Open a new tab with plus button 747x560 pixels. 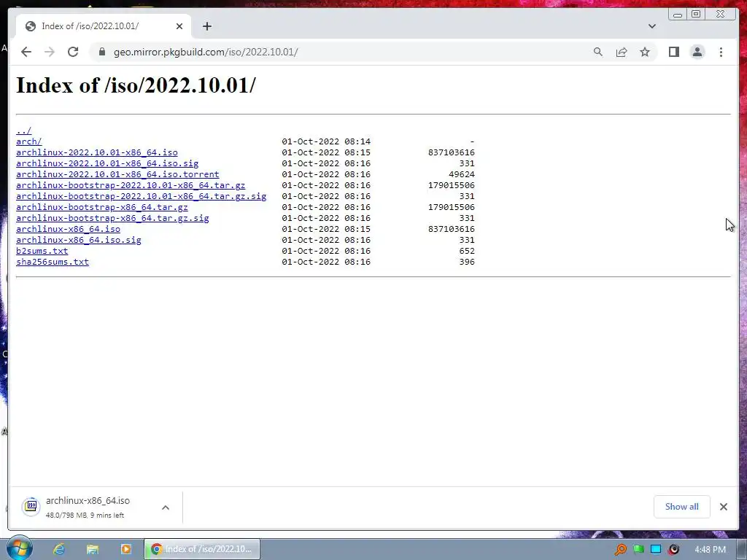pos(206,26)
